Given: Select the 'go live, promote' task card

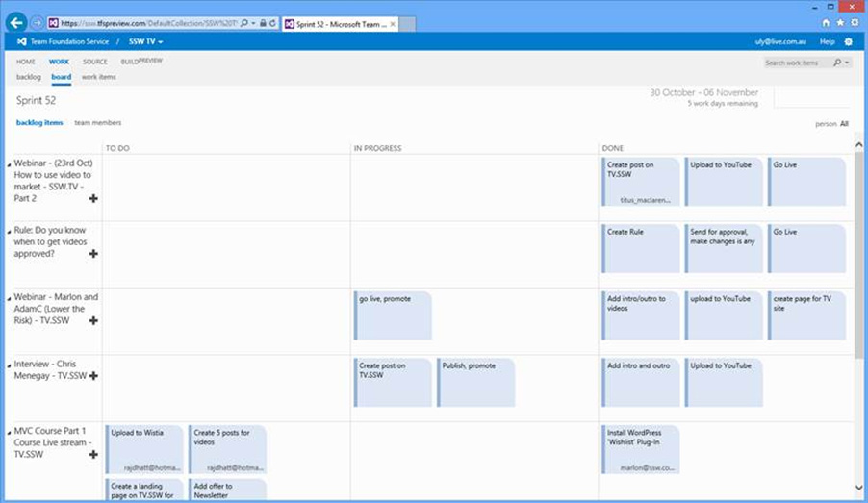Looking at the screenshot, I should coord(394,314).
